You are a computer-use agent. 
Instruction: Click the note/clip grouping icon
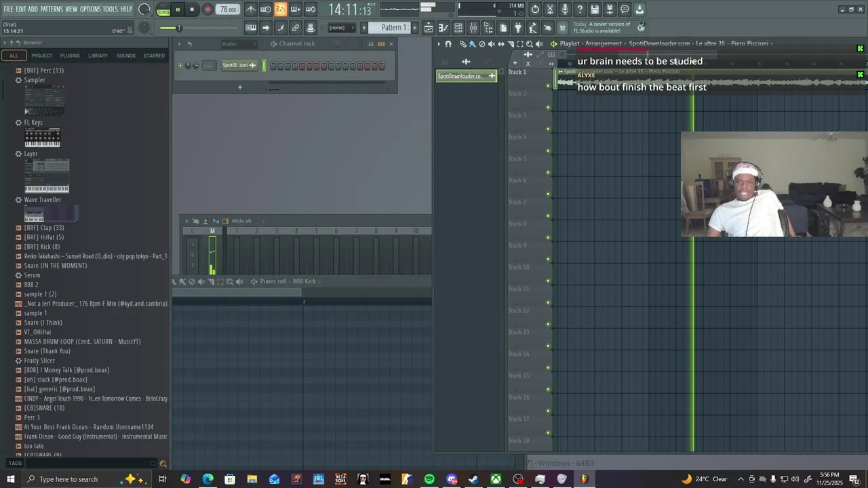click(311, 28)
